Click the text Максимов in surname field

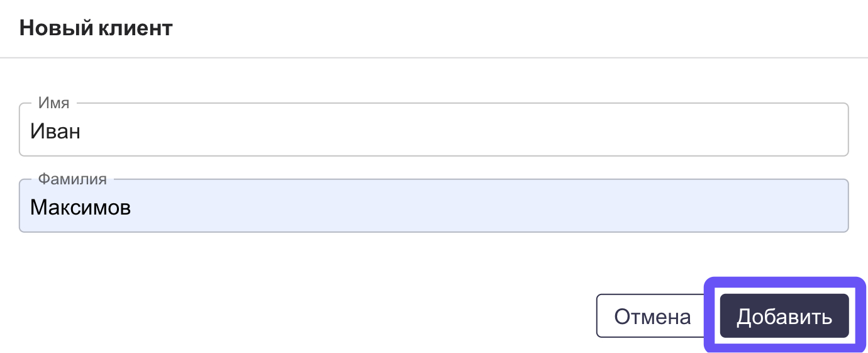tap(81, 208)
